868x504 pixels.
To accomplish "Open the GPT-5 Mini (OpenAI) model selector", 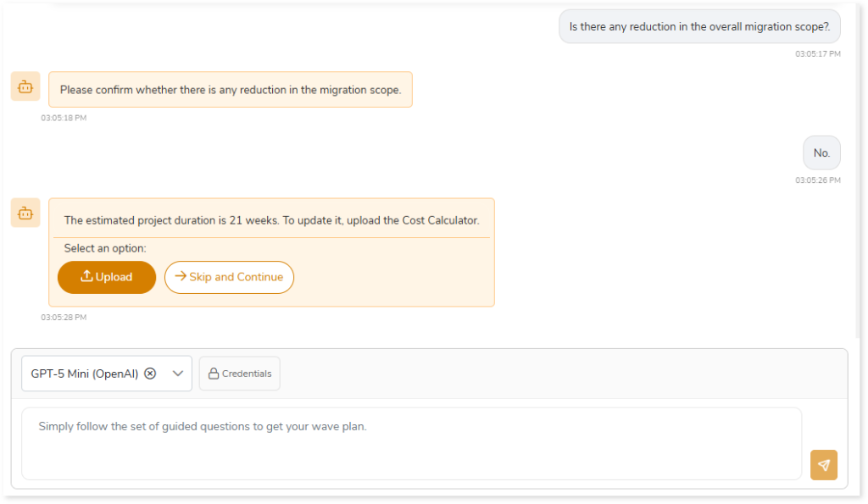I will [x=85, y=374].
